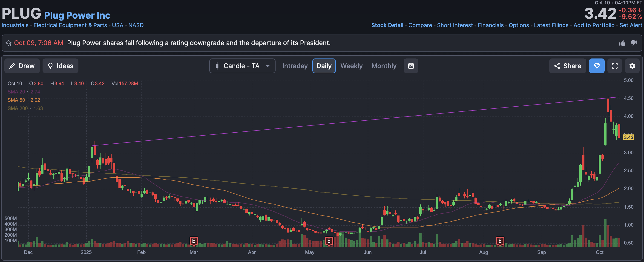Expand the Candle - TA chart type dropdown

pyautogui.click(x=242, y=66)
